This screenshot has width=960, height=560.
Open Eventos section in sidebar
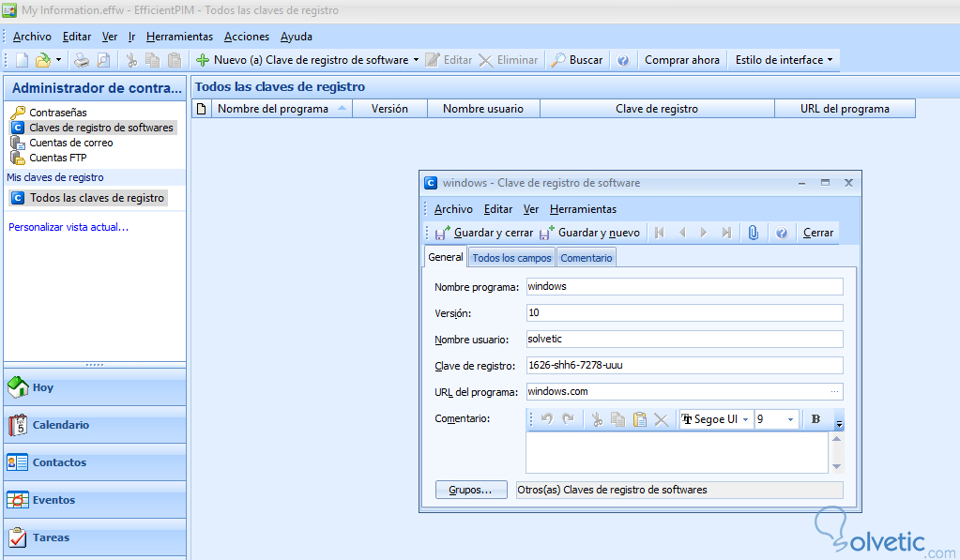point(94,500)
